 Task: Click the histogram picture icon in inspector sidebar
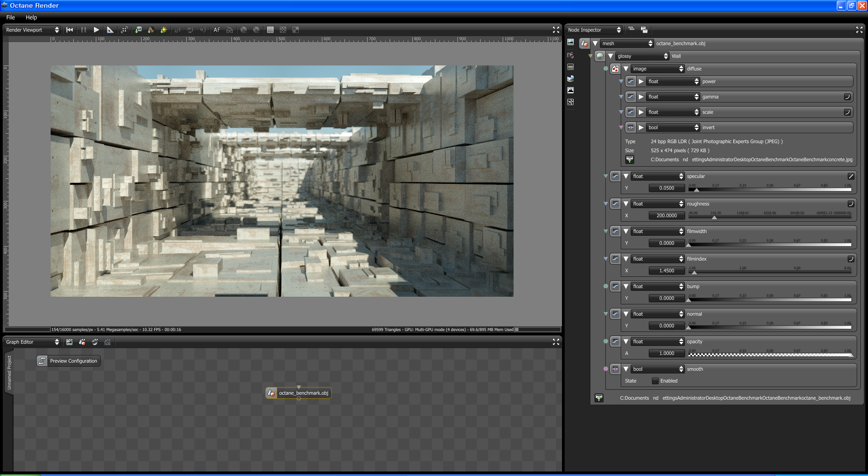571,90
